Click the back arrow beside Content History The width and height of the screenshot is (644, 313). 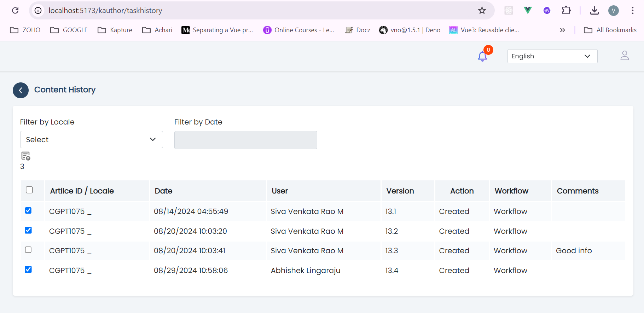click(21, 91)
